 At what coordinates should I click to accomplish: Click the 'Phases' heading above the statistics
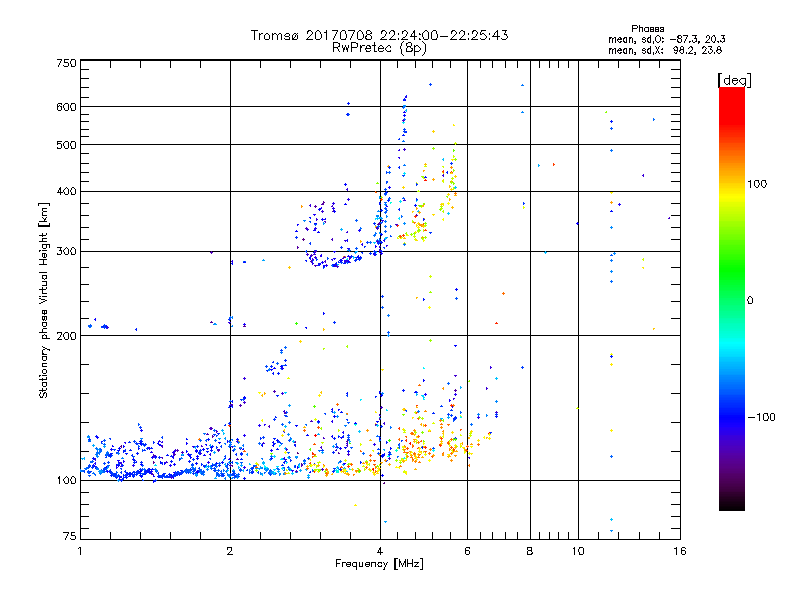point(647,29)
